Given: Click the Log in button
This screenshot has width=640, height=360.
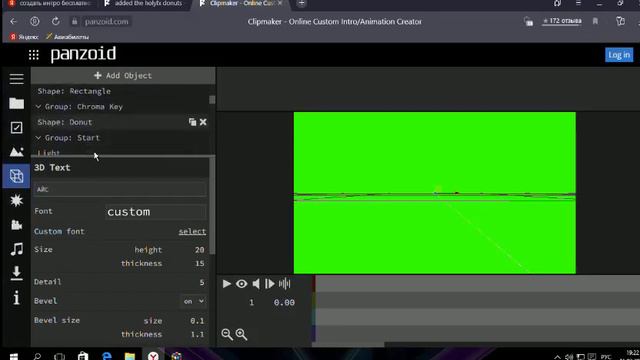Looking at the screenshot, I should click(619, 55).
